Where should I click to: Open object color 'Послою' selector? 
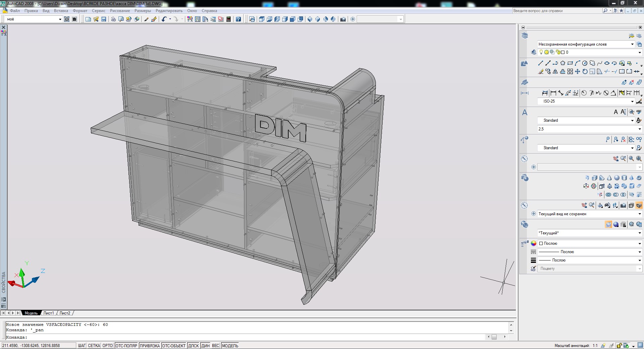point(590,243)
